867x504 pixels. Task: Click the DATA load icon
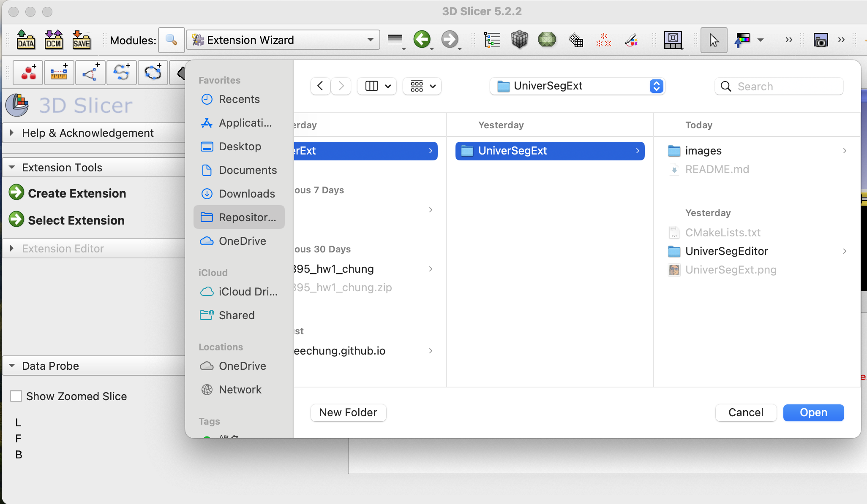26,40
